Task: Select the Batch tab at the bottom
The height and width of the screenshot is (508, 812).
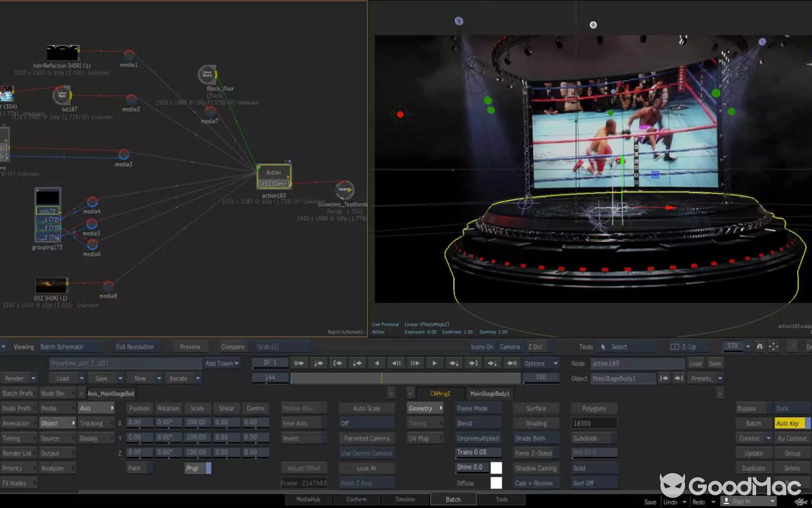Action: [x=454, y=499]
